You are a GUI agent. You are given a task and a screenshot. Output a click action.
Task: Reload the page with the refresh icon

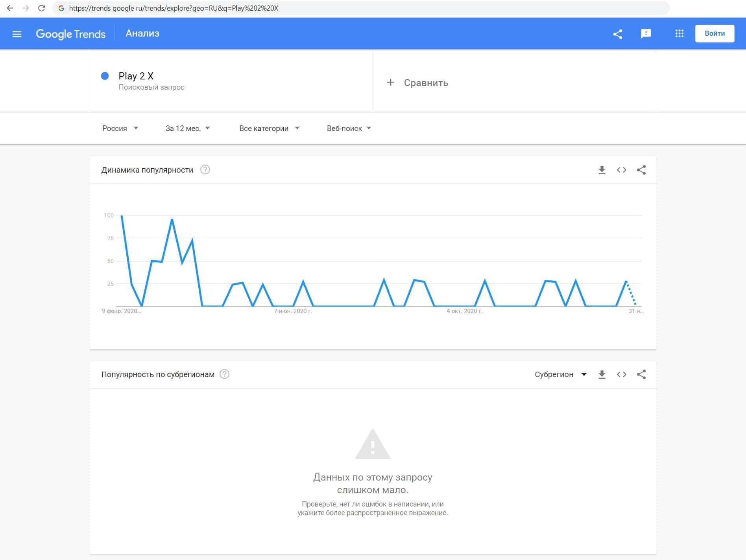(x=41, y=8)
